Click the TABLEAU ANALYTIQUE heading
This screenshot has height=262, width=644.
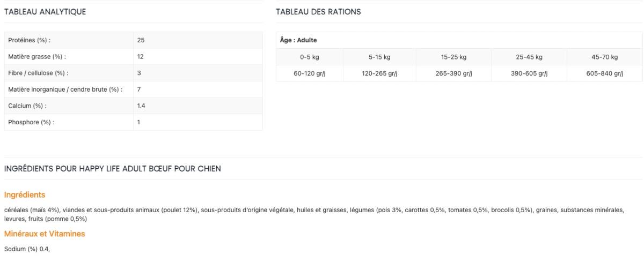44,12
